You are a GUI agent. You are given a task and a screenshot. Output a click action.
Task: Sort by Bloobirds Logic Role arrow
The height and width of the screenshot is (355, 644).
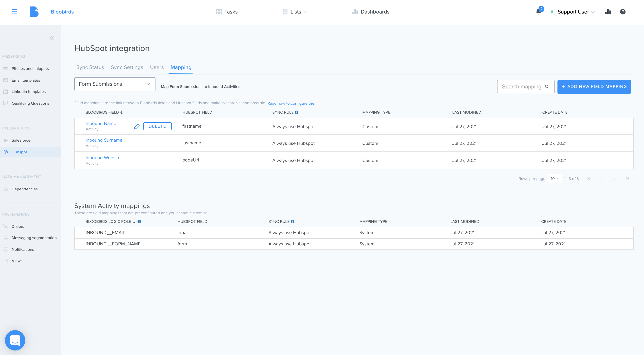(134, 221)
